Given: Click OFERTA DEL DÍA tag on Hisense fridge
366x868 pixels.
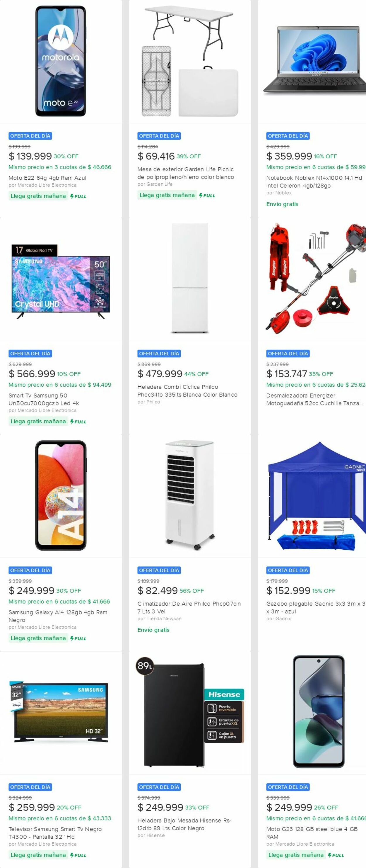Looking at the screenshot, I should click(159, 787).
